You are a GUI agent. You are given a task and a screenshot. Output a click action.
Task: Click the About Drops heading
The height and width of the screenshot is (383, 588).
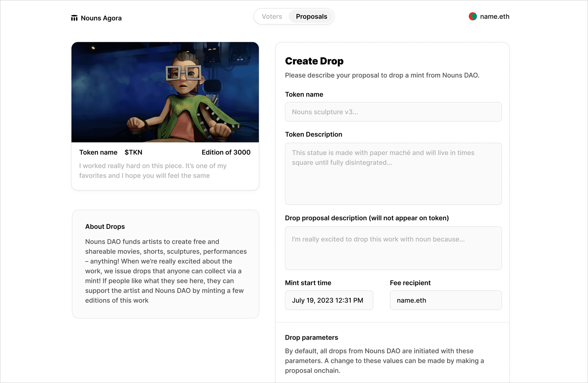[x=105, y=227]
